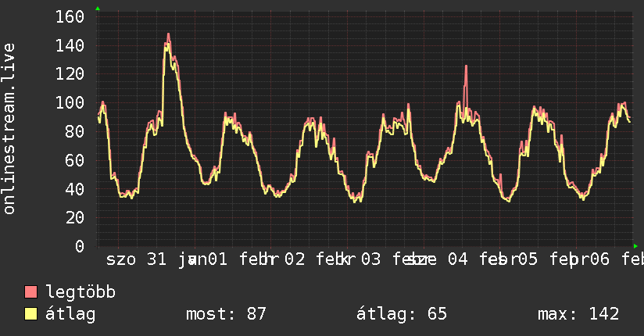Click the febr 05 date label
644x336 pixels.
pos(509,259)
